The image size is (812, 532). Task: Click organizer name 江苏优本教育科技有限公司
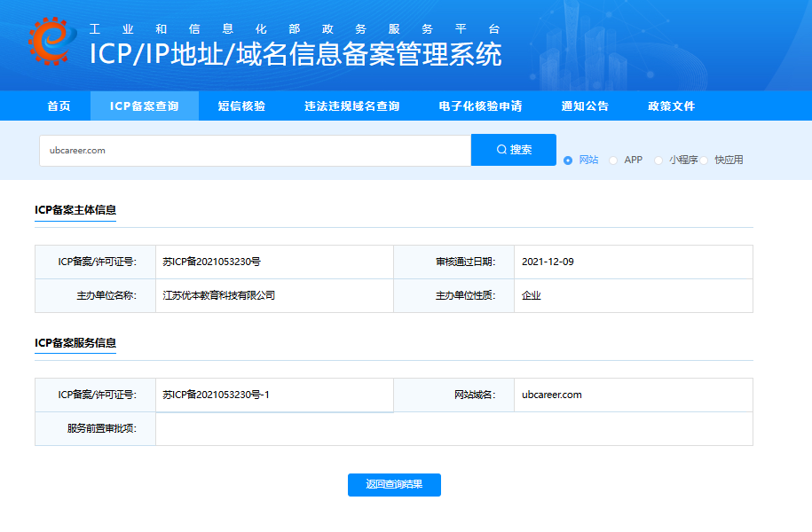pos(219,295)
